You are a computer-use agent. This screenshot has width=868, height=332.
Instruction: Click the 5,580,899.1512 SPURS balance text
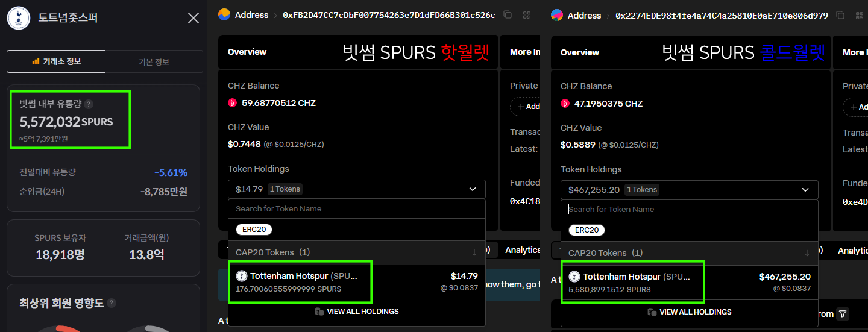pos(609,289)
